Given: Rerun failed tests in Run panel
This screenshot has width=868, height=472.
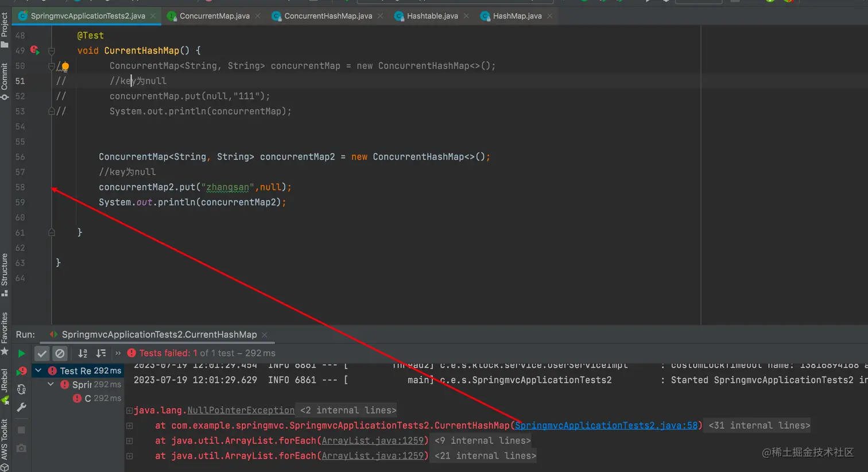Looking at the screenshot, I should pos(21,371).
